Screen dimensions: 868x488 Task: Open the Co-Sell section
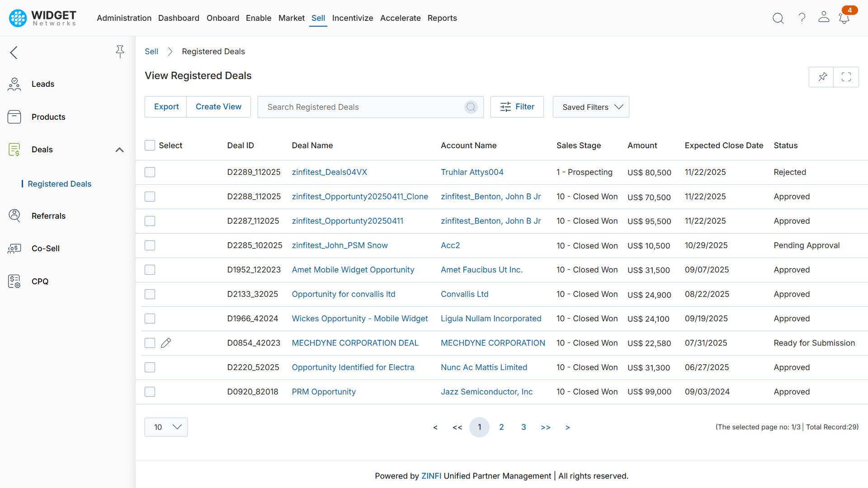[x=46, y=248]
